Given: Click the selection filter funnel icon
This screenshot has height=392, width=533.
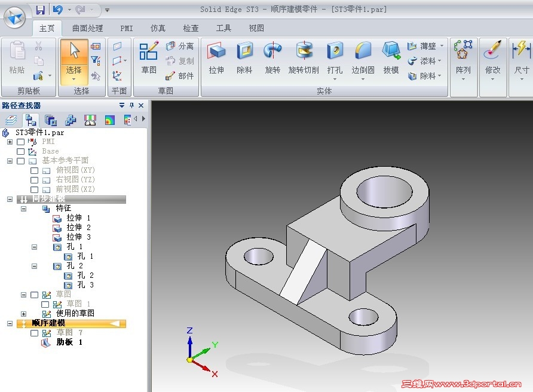Looking at the screenshot, I should [96, 60].
